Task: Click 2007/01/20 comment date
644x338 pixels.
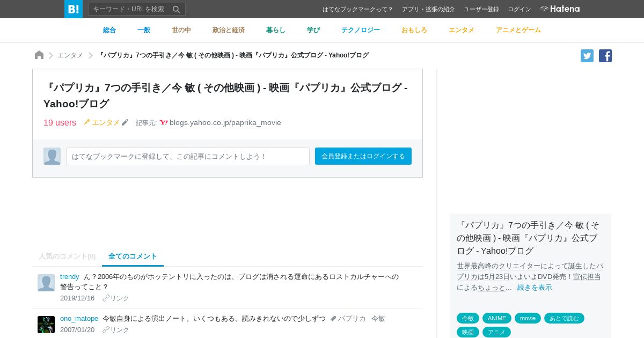Action: point(77,330)
